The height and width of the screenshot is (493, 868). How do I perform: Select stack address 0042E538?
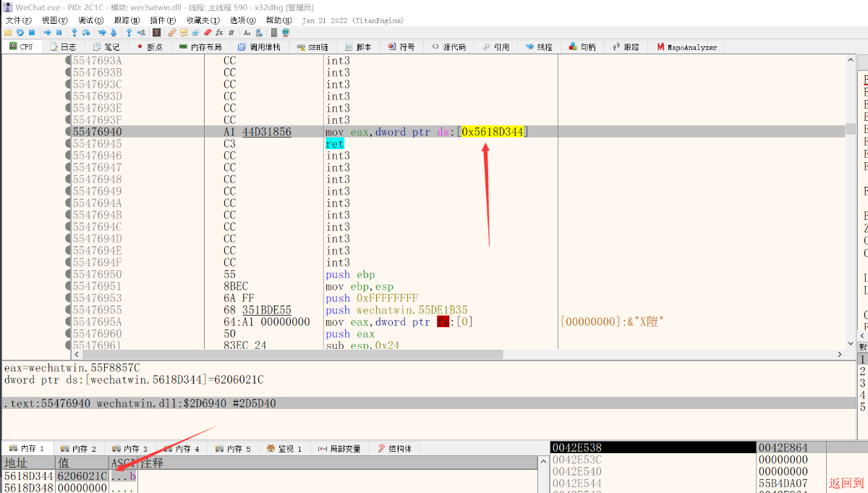[x=576, y=448]
